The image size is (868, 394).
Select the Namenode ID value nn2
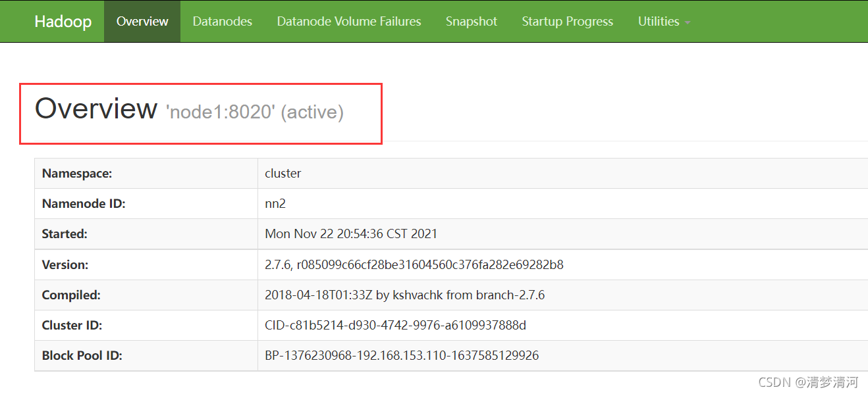(275, 204)
